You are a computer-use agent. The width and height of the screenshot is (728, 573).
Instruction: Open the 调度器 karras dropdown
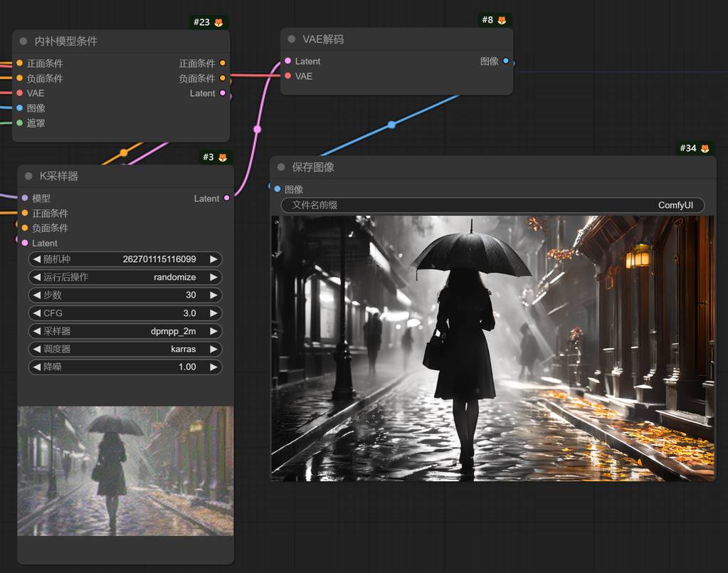tap(125, 349)
